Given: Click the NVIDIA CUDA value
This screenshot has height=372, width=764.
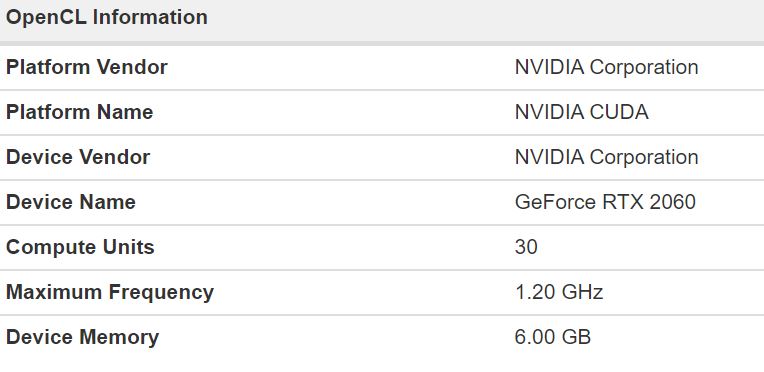Looking at the screenshot, I should 582,112.
